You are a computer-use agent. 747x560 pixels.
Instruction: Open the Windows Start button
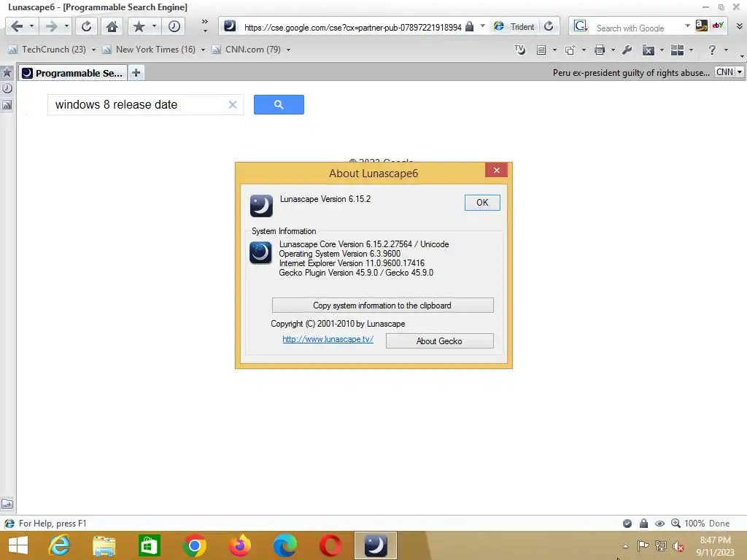(x=18, y=545)
